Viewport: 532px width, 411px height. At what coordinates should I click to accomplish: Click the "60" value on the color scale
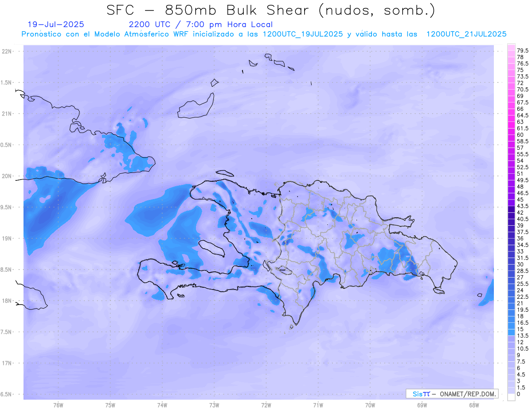520,135
